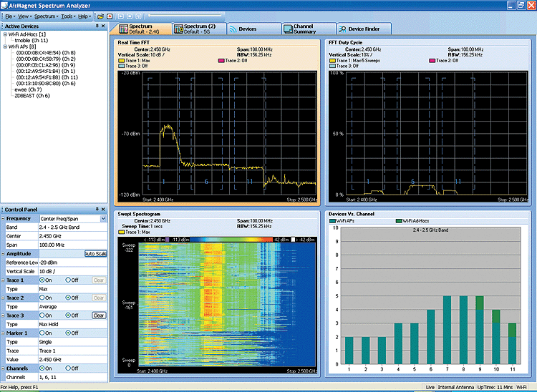This screenshot has width=537, height=392.
Task: Collapse the Marker 1 section
Action: point(3,333)
